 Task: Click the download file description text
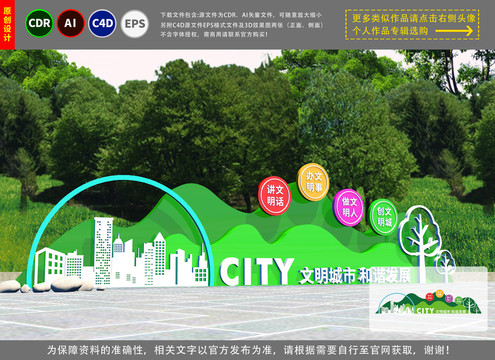coord(242,25)
